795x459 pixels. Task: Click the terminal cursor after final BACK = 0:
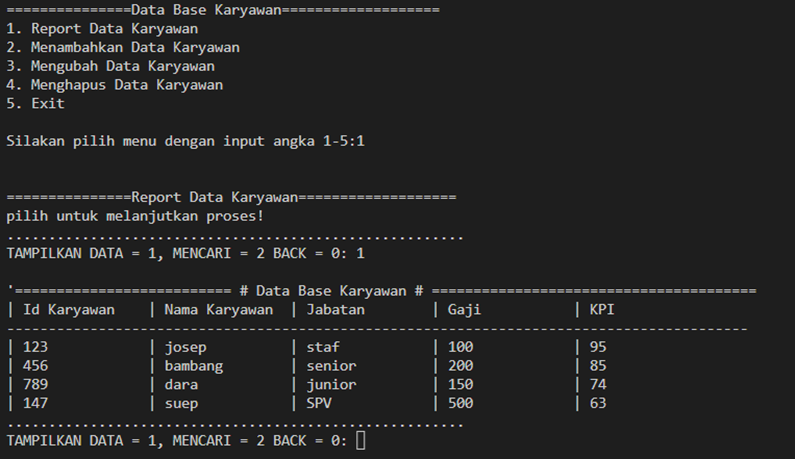[x=360, y=440]
